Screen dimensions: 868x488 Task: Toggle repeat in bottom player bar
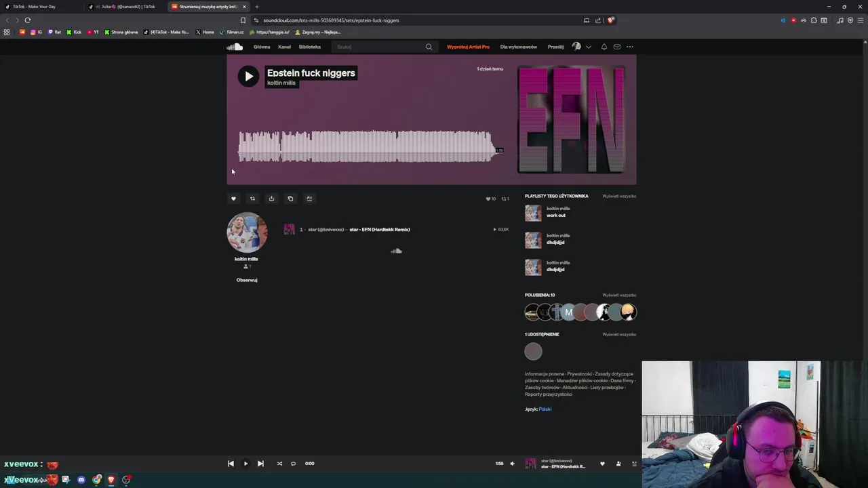click(293, 464)
